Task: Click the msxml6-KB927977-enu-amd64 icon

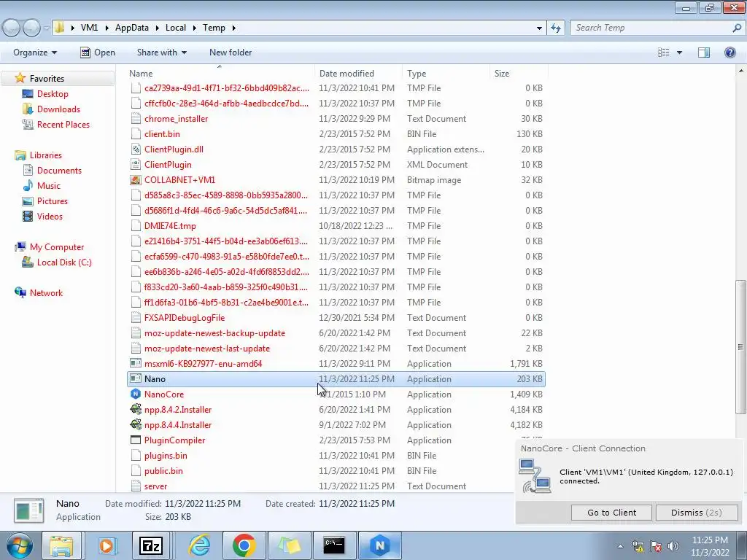Action: (136, 364)
